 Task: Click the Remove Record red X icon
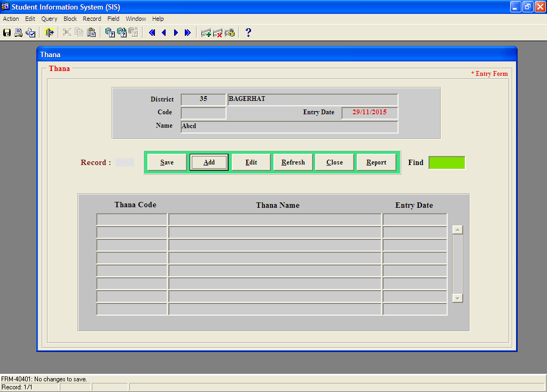click(x=217, y=33)
